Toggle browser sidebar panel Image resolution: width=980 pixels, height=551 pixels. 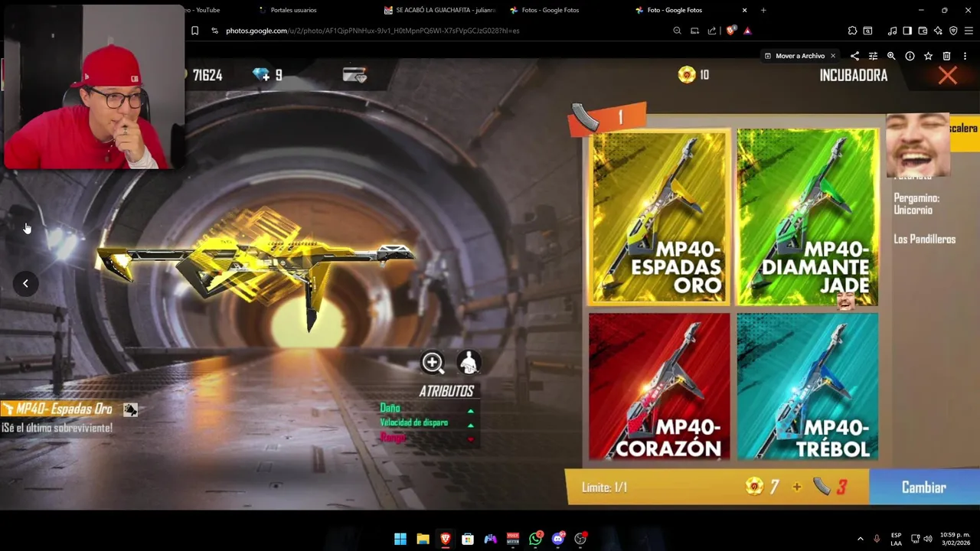coord(907,31)
